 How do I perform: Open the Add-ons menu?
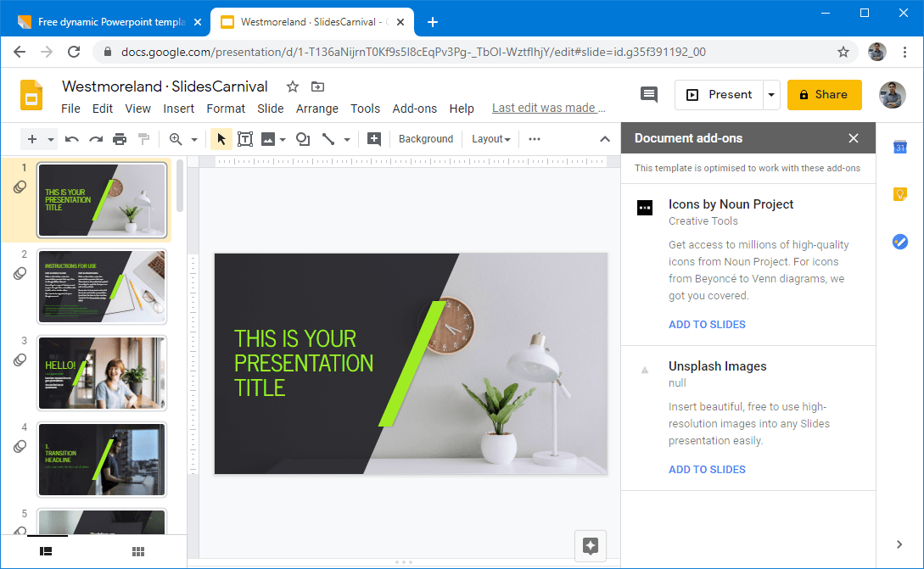414,109
